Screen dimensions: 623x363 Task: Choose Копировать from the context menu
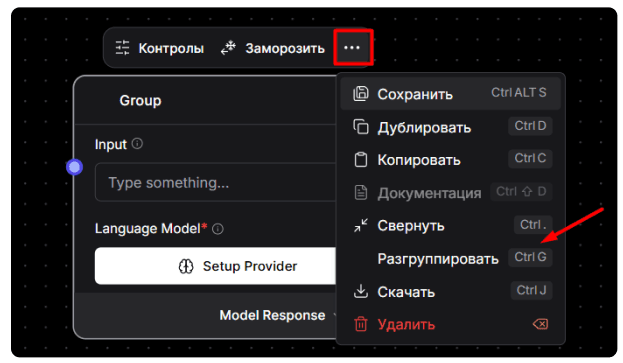[x=451, y=160]
